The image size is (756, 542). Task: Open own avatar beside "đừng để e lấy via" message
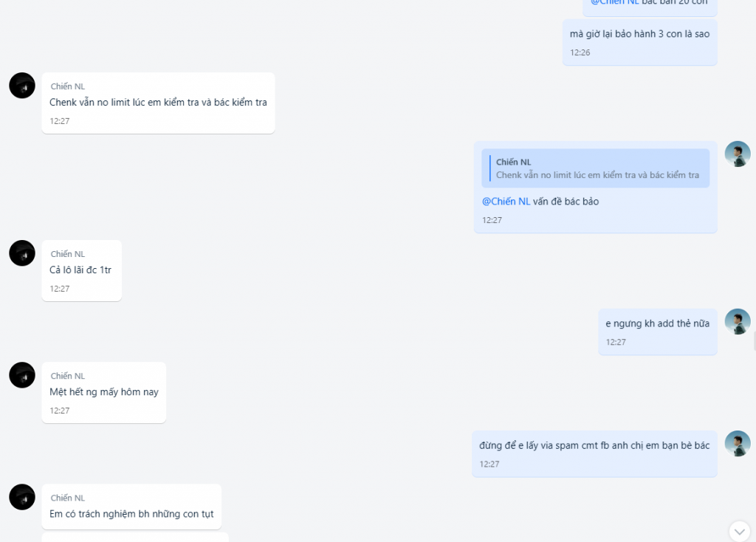coord(738,444)
